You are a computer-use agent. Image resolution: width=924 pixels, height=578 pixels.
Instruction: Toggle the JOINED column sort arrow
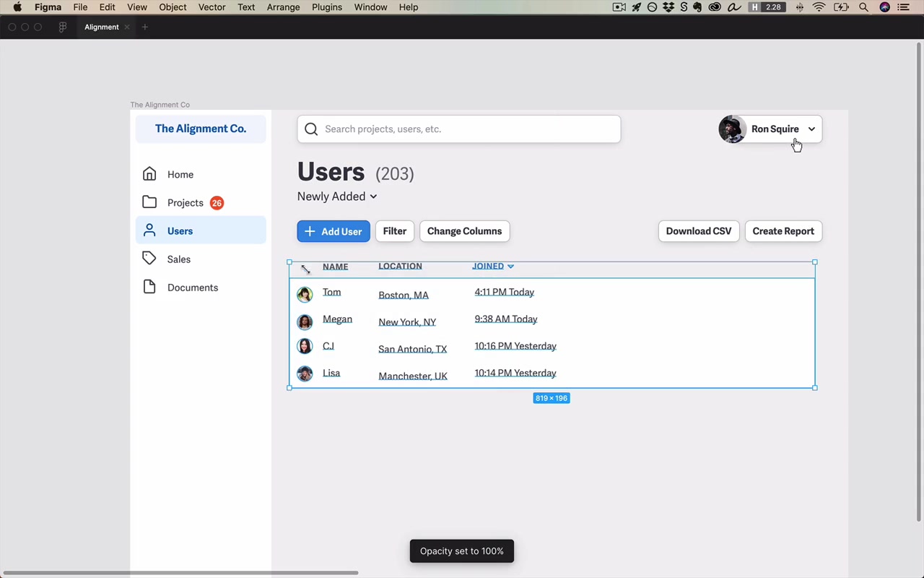[510, 267]
